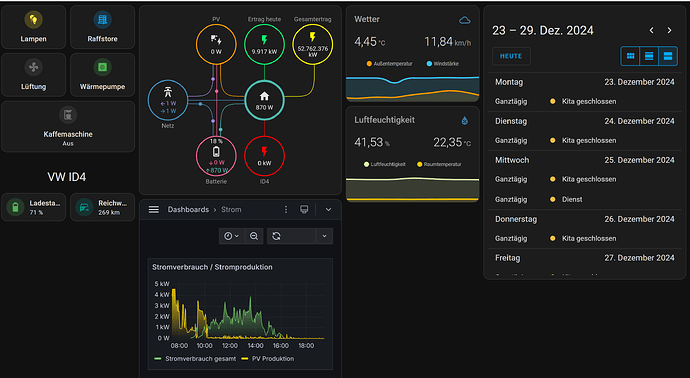Click the Freitag 27. Dezember 2024 header
This screenshot has height=378, width=690.
coord(584,258)
